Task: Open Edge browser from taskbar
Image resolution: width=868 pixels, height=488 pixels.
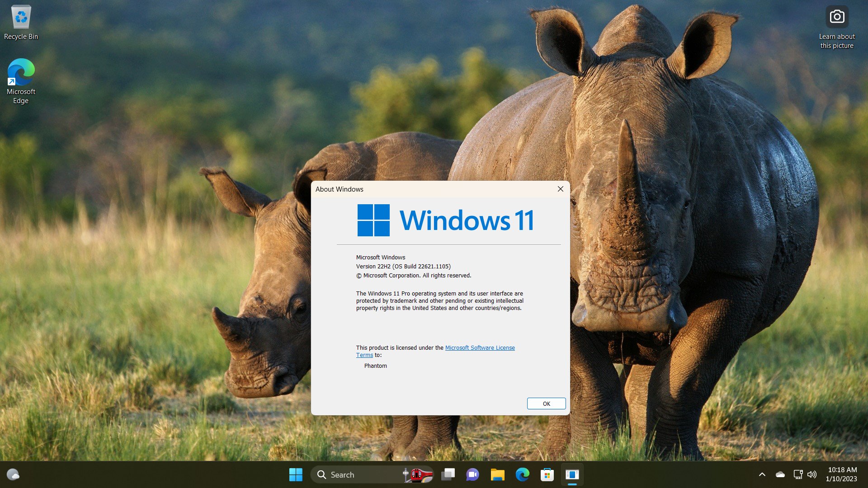Action: point(522,474)
